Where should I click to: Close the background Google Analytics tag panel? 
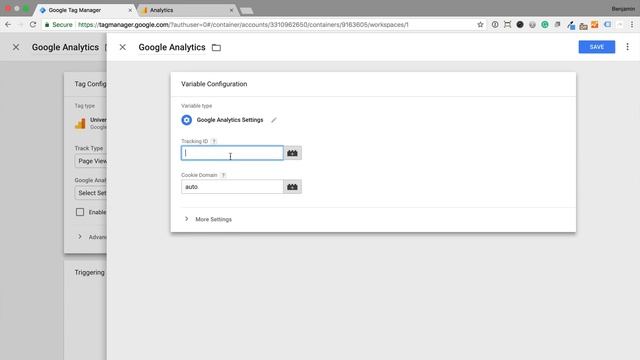click(x=16, y=47)
